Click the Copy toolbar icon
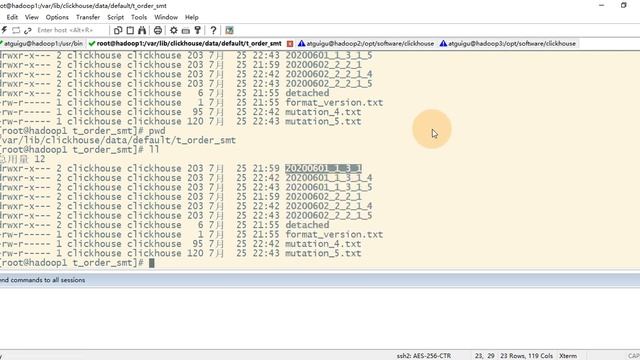 coord(118,30)
